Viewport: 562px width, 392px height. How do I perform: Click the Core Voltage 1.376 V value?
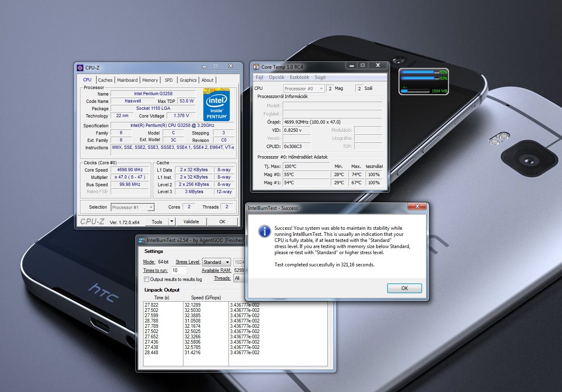click(x=181, y=115)
